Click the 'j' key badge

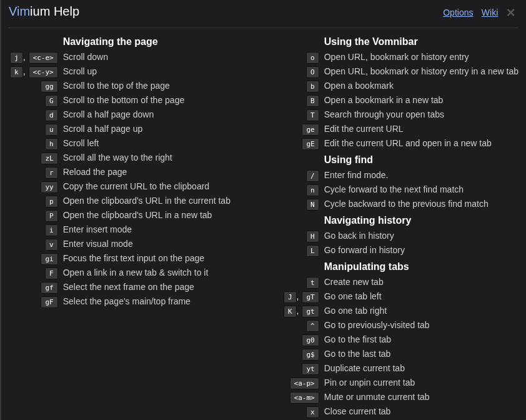[x=16, y=57]
